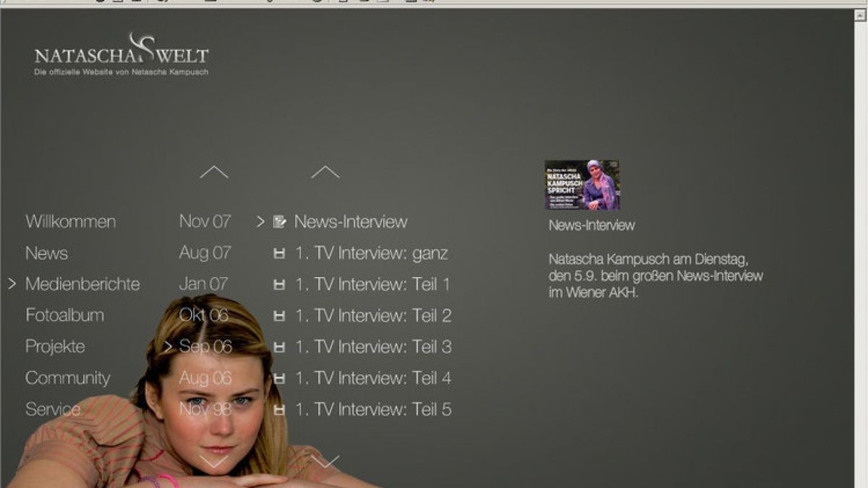Screen dimensions: 868x488
Task: Click the video icon beside TV Interview: Teil 4
Action: click(x=279, y=378)
